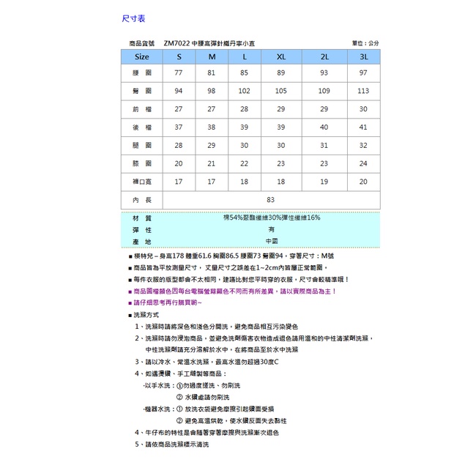476x476 pixels.
Task: Click the 內長 value 83 cell
Action: click(x=270, y=199)
